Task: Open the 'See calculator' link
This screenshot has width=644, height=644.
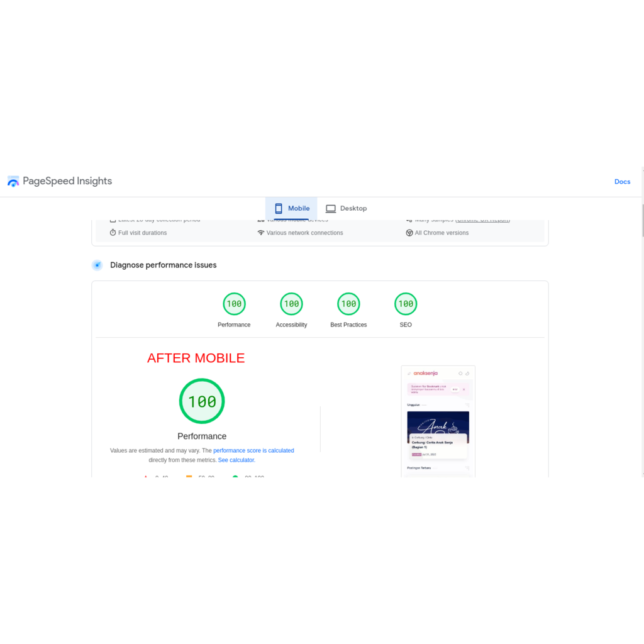Action: [236, 460]
